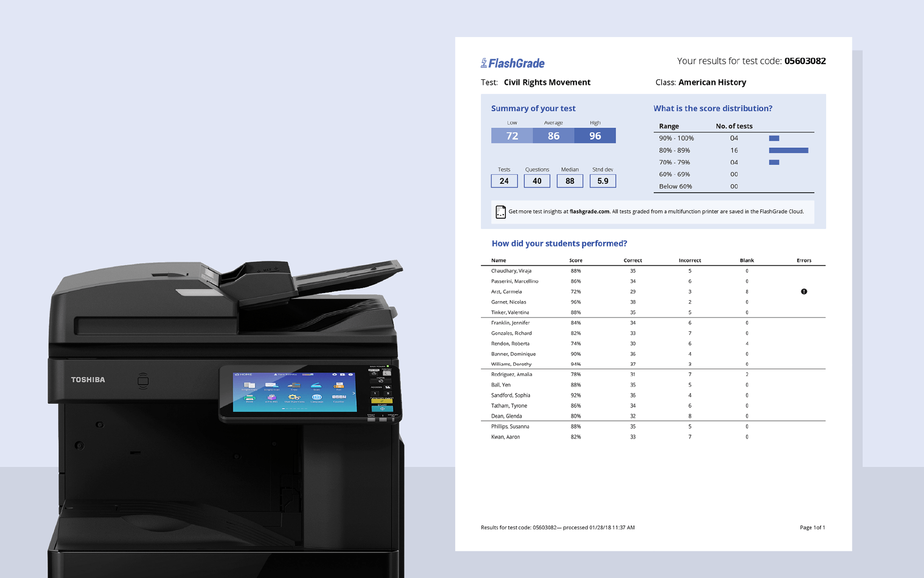Click the TOSHIBA logo on printer
924x578 pixels.
pyautogui.click(x=88, y=380)
